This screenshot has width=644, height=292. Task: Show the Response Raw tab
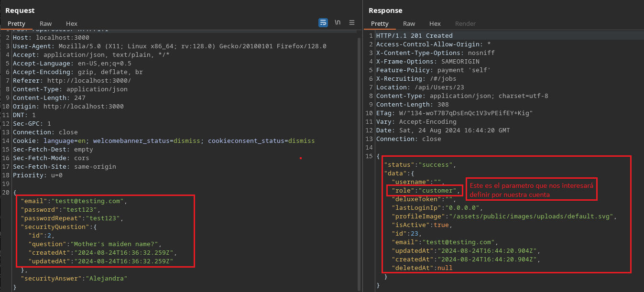409,23
